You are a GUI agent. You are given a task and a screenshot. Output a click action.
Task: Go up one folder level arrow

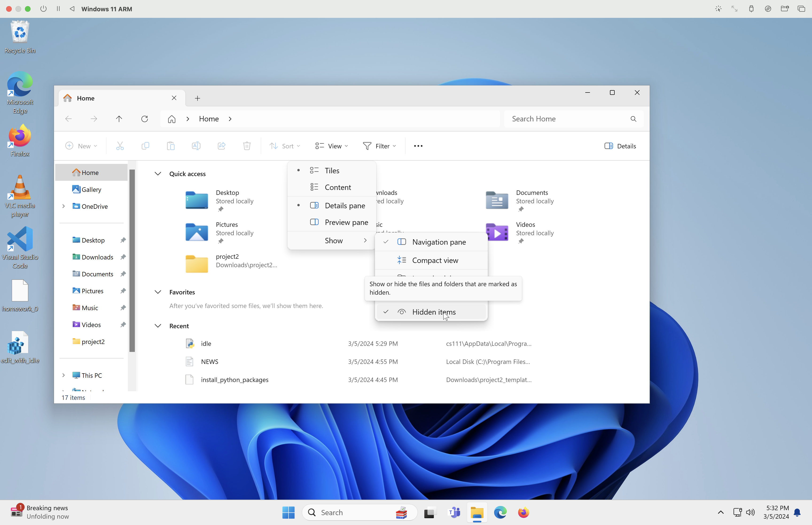click(119, 119)
